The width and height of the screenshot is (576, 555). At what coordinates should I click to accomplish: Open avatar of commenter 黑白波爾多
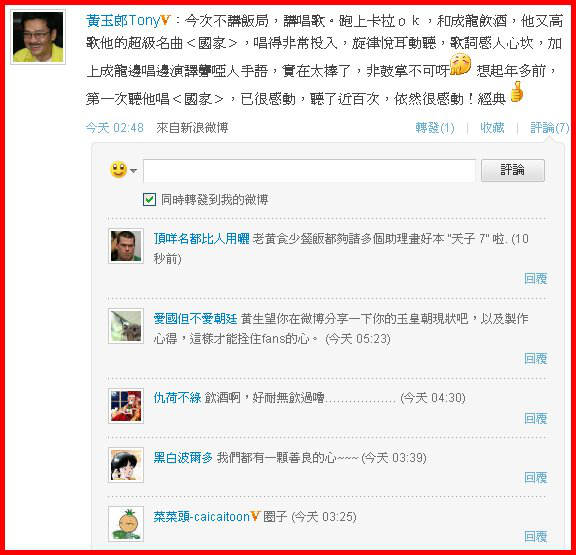click(x=126, y=465)
